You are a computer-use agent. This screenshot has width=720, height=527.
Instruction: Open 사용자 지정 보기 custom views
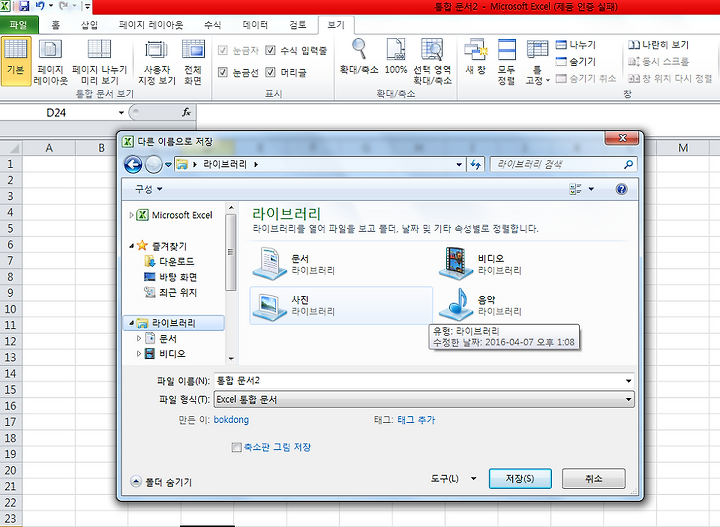point(157,62)
